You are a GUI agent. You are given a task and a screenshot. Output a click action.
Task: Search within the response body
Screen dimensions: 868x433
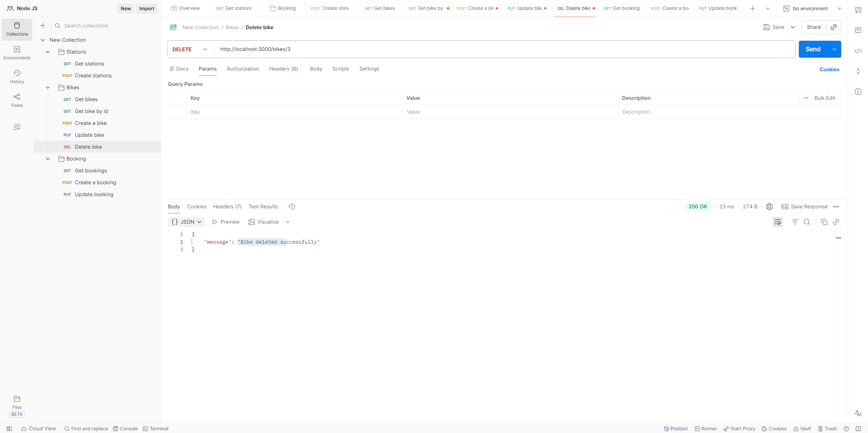[807, 222]
